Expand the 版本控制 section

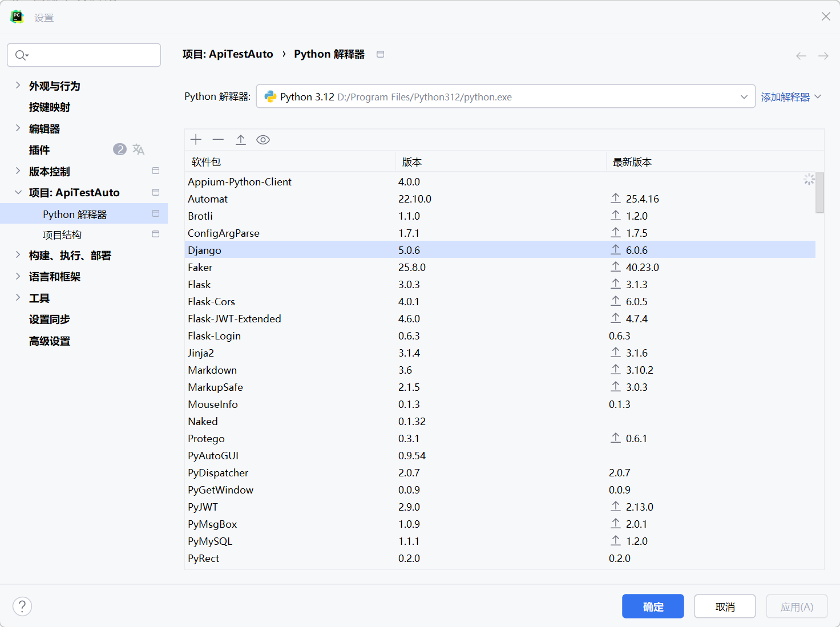(18, 171)
